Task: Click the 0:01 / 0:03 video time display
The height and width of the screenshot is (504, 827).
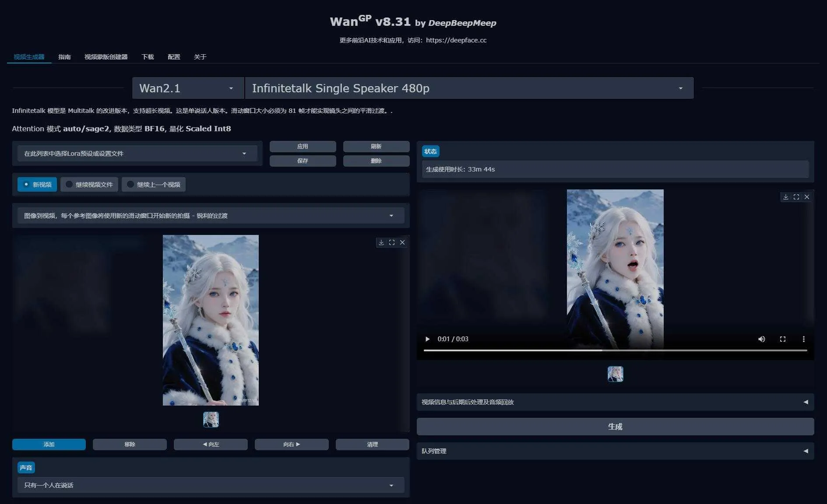Action: [x=453, y=339]
